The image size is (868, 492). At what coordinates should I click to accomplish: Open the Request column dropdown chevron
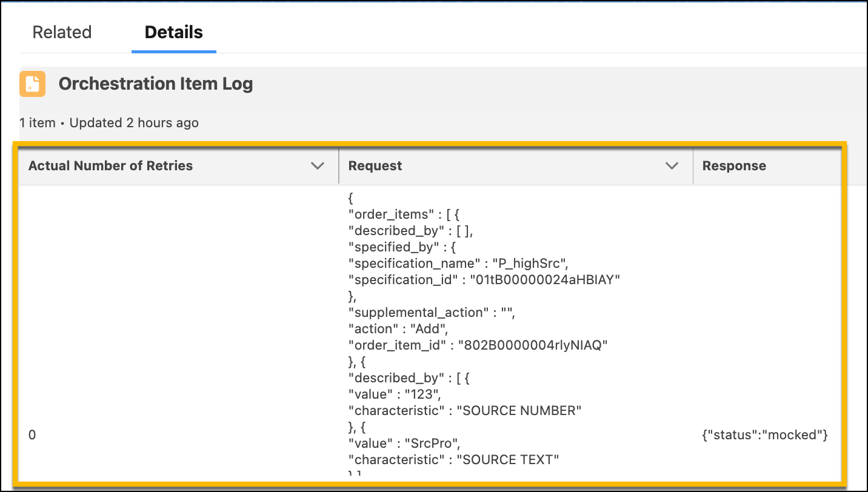click(x=672, y=166)
